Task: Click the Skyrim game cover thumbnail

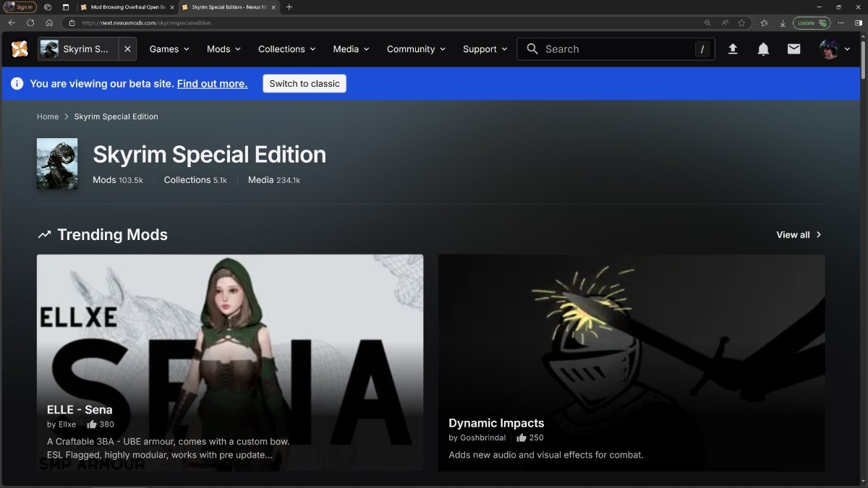Action: click(57, 163)
